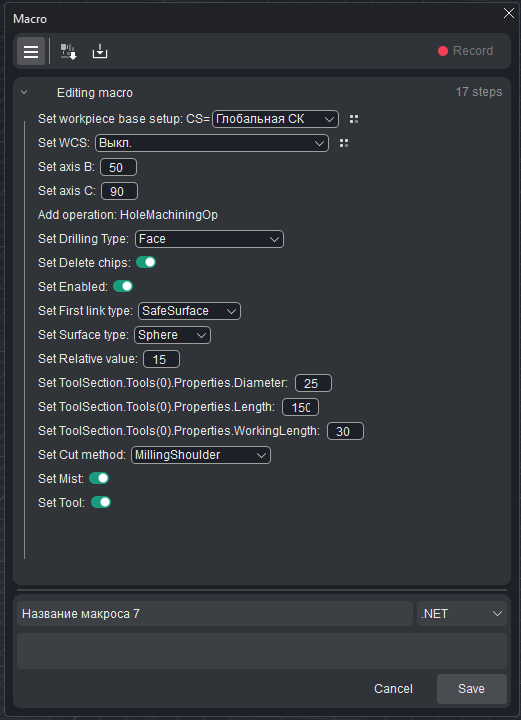The height and width of the screenshot is (720, 521).
Task: Click the macro name text field
Action: tap(215, 613)
